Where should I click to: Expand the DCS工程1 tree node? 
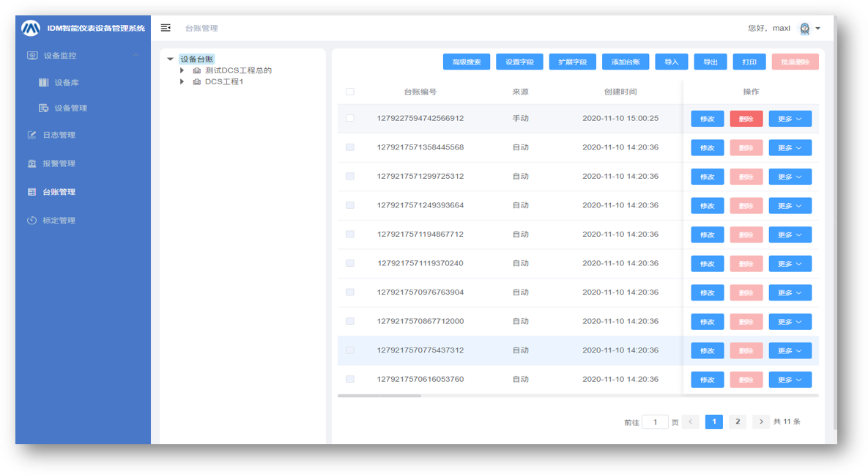tap(182, 81)
